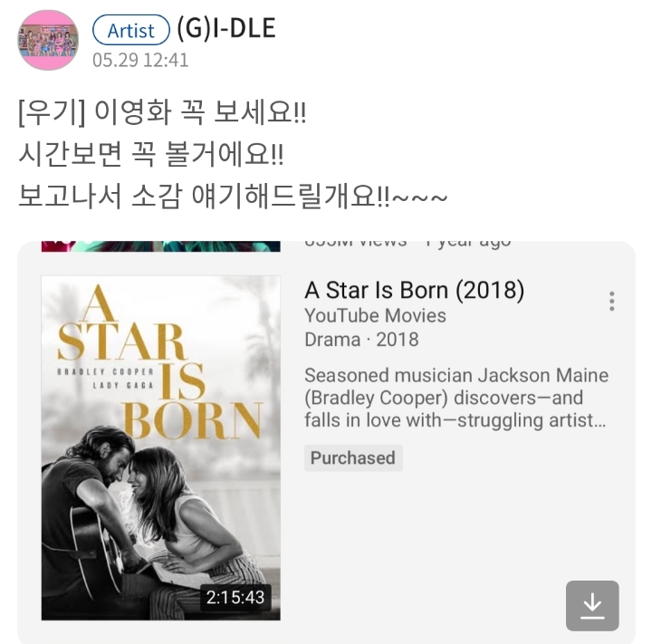Select the first line of the Korean post
The height and width of the screenshot is (644, 652).
(162, 112)
